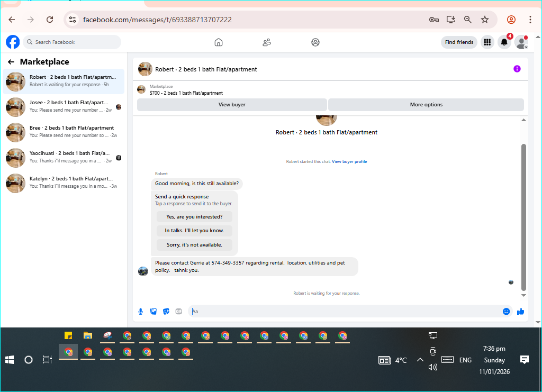
Task: Click the Find friends button
Action: coord(459,42)
